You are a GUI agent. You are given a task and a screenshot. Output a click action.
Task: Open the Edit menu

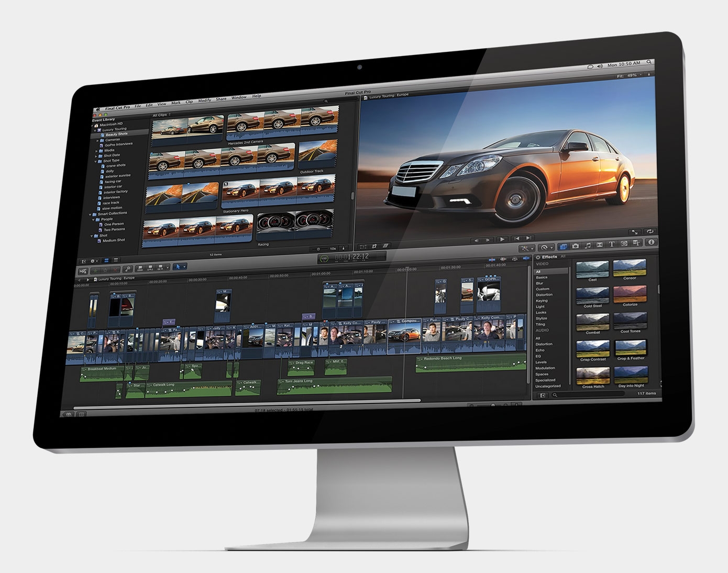pos(149,106)
